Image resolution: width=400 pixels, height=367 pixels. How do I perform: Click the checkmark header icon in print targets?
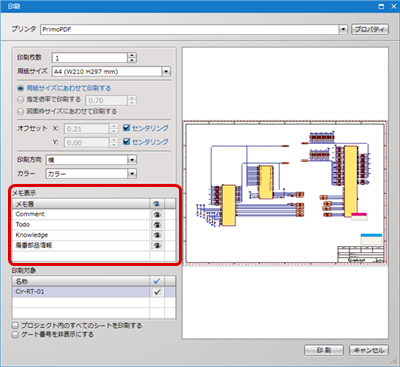tap(157, 281)
